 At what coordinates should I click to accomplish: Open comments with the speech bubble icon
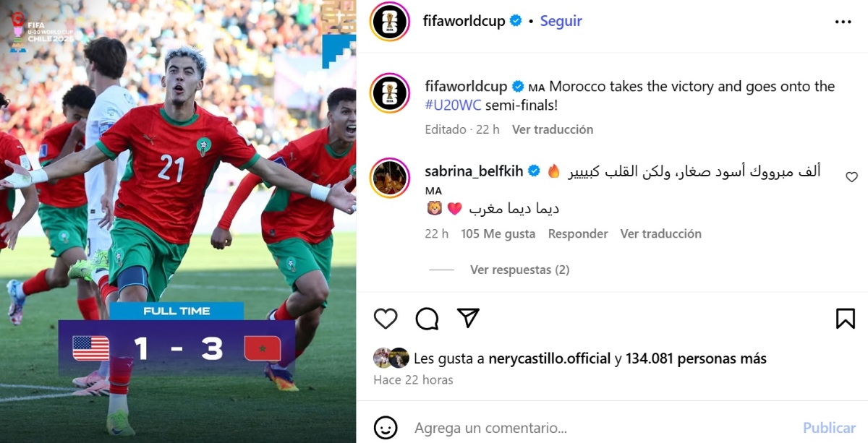pyautogui.click(x=427, y=319)
